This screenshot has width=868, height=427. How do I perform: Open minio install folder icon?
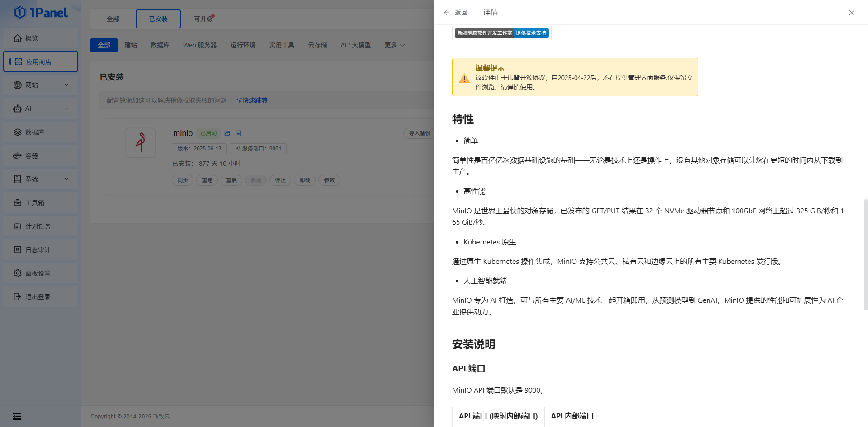(227, 133)
